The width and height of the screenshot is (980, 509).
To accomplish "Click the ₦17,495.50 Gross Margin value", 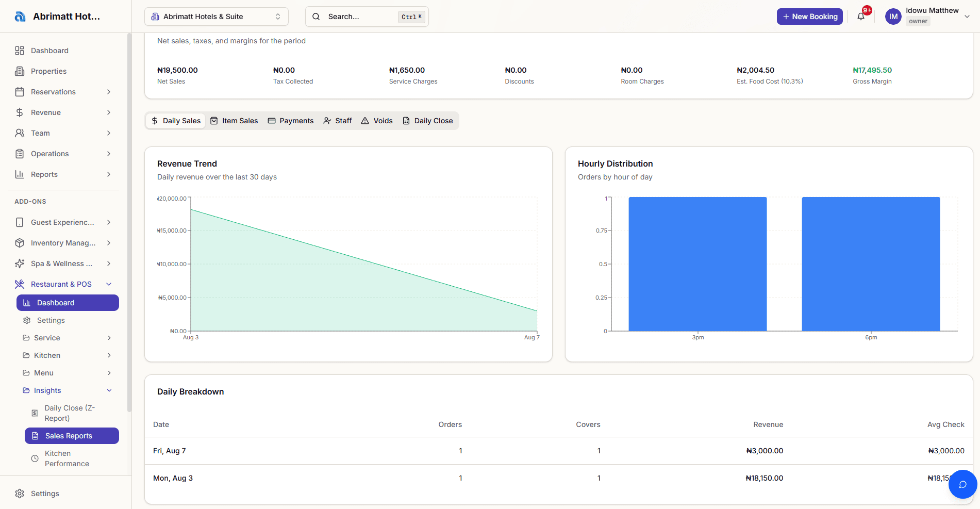I will tap(872, 70).
